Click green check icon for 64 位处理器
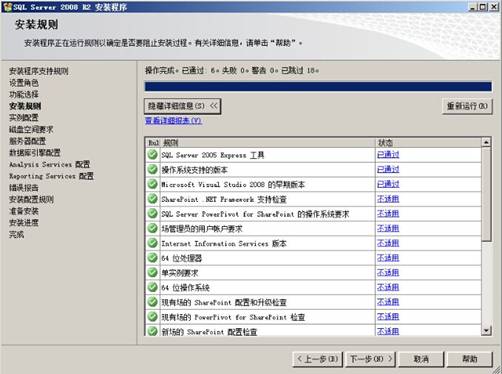 [x=153, y=258]
